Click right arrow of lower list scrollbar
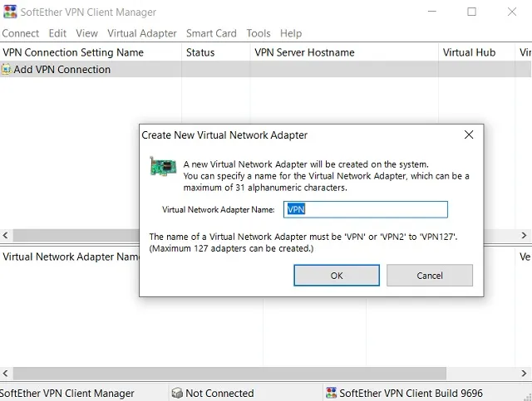Image resolution: width=532 pixels, height=401 pixels. [x=525, y=374]
